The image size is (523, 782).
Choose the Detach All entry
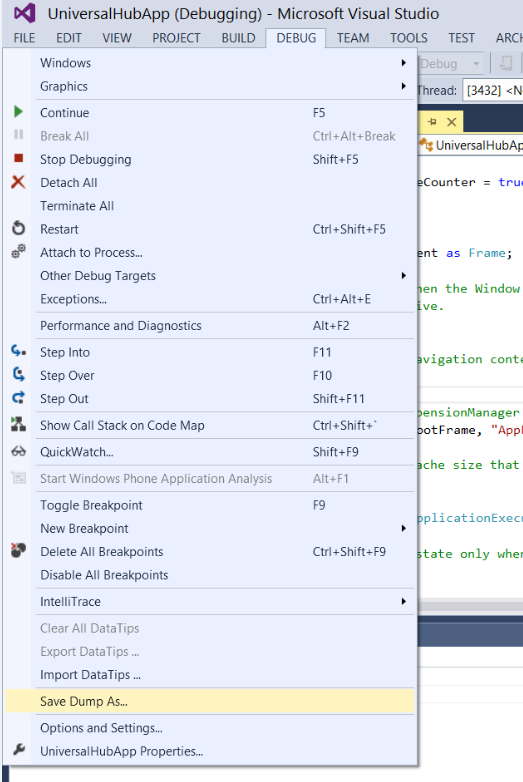coord(210,183)
